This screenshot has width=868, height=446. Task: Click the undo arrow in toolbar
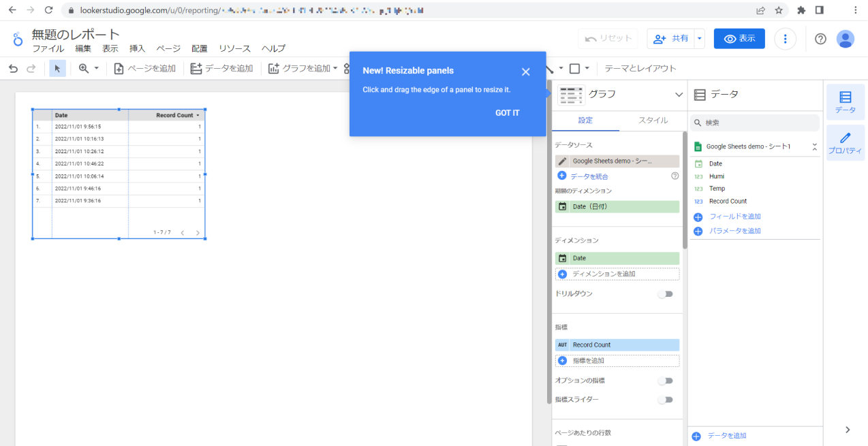pos(13,68)
